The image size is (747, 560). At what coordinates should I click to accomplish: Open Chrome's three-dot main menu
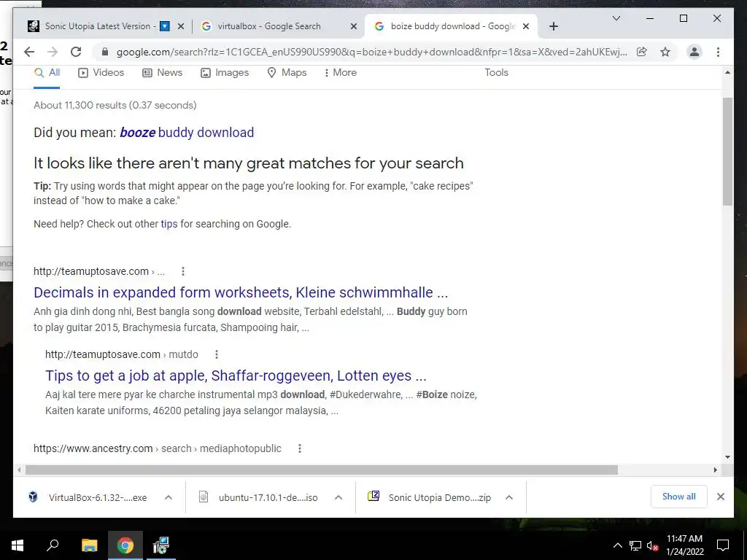click(x=718, y=52)
